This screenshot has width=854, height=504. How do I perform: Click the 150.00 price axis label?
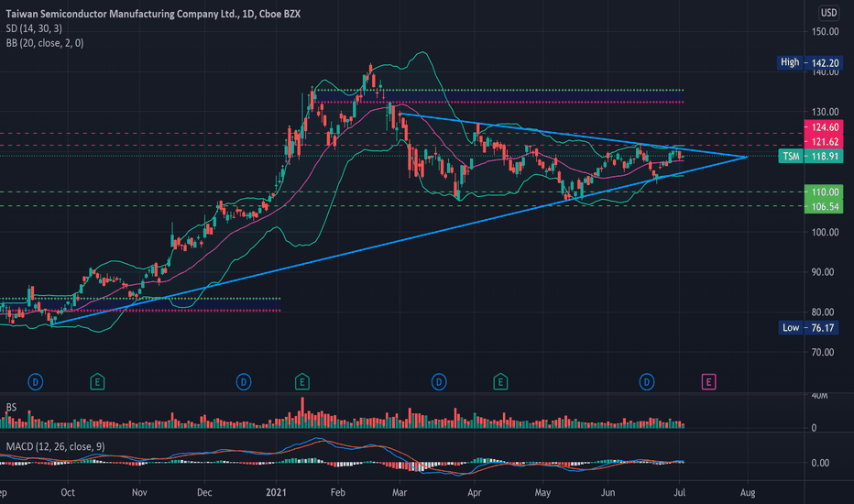click(825, 31)
